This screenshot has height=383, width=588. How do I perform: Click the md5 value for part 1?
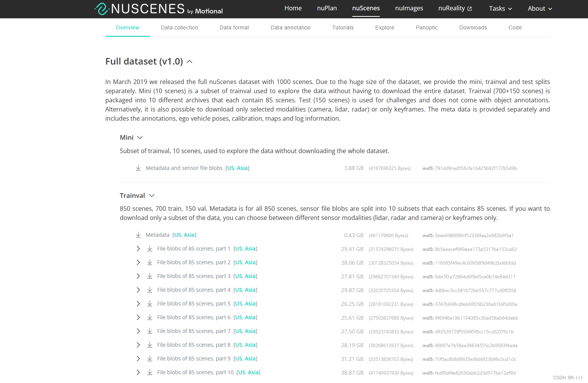(476, 249)
